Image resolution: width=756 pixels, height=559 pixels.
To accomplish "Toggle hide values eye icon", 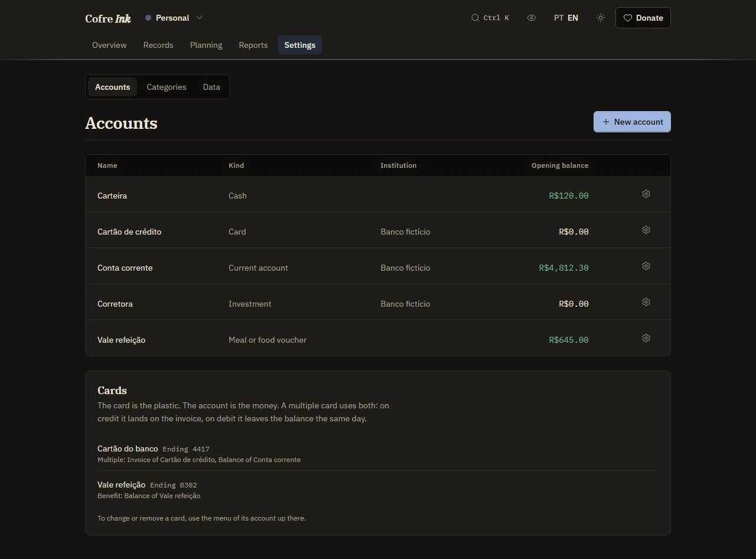I will (x=532, y=18).
